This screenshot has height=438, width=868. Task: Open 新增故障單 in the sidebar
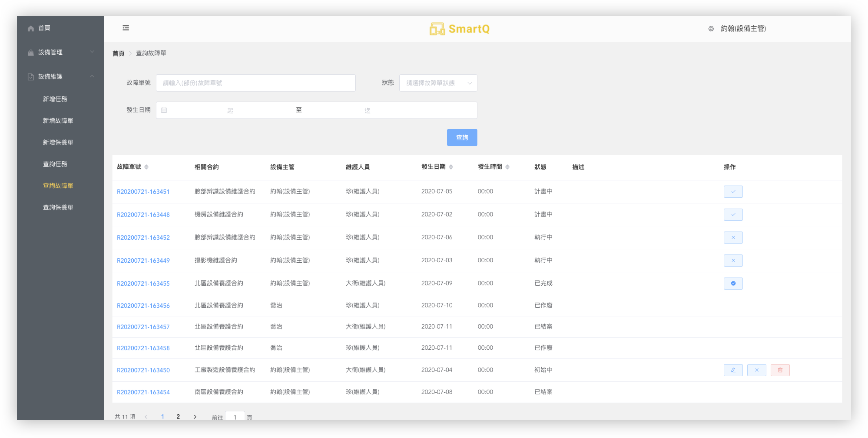click(x=58, y=120)
